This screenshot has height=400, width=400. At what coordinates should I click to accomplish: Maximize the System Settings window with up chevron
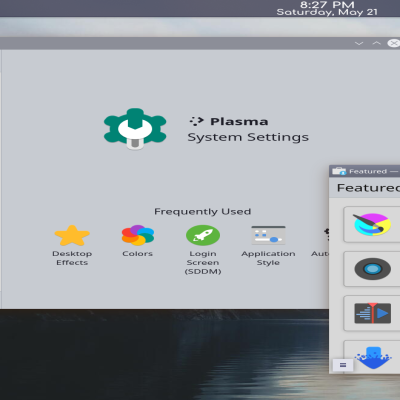pyautogui.click(x=376, y=43)
